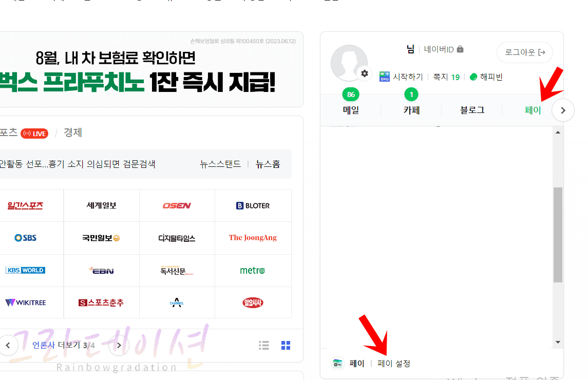
Task: Open the KBS WORLD publisher logo
Action: click(26, 271)
